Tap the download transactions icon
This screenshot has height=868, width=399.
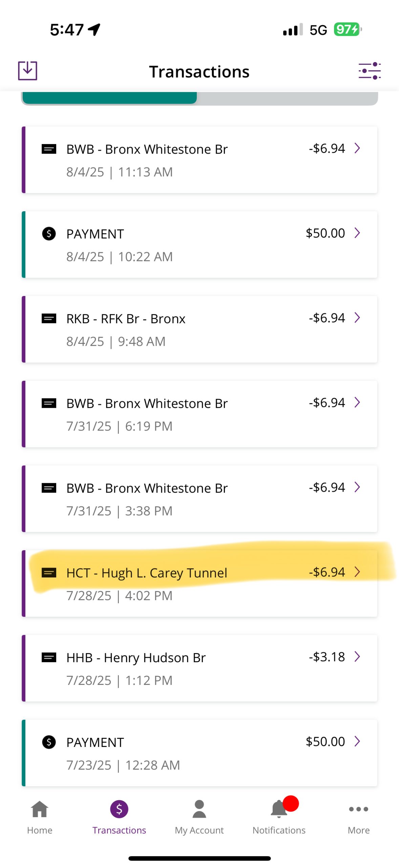pyautogui.click(x=27, y=71)
